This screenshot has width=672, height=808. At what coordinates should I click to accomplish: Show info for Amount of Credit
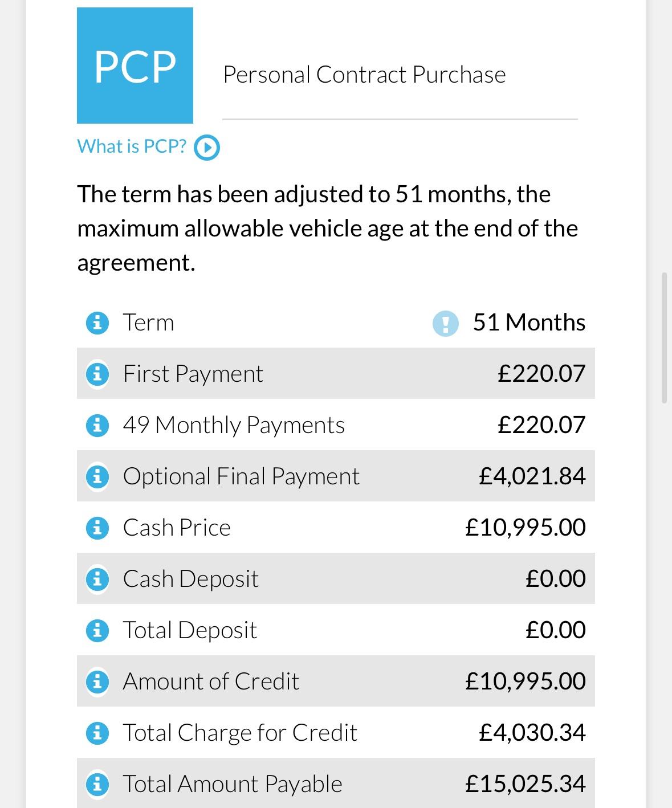pos(97,682)
